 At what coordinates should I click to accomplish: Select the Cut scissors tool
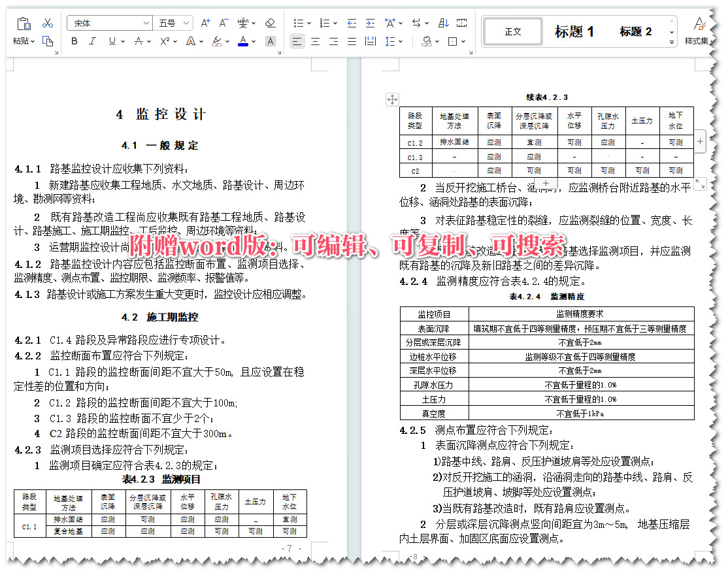pos(48,22)
